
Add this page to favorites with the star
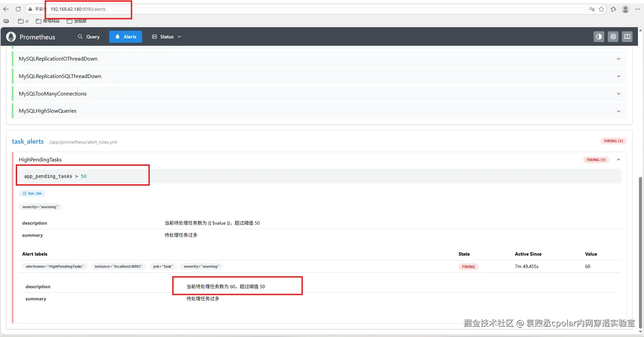[601, 9]
